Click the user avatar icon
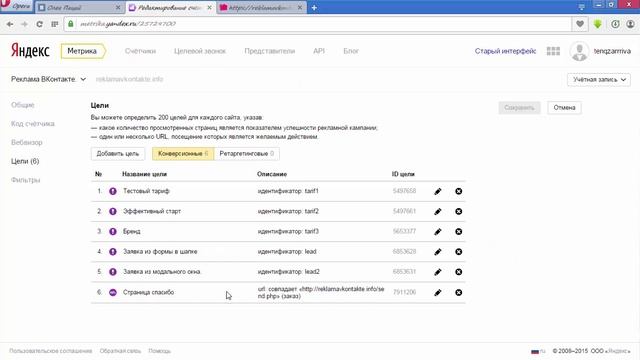 tap(579, 51)
